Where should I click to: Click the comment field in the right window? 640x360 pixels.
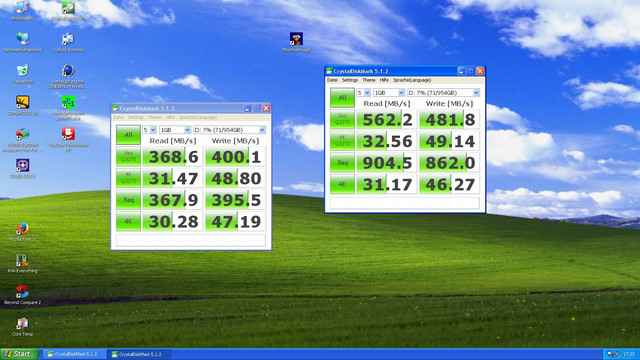point(404,203)
